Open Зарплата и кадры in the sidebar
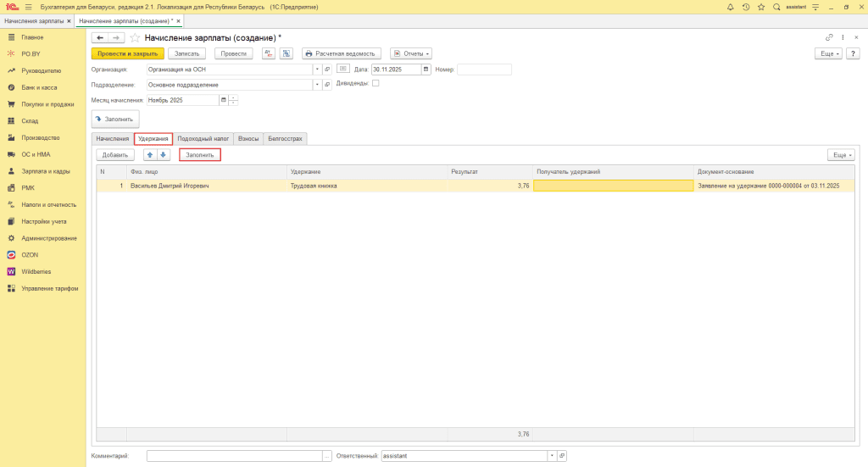This screenshot has width=868, height=467. [x=46, y=171]
